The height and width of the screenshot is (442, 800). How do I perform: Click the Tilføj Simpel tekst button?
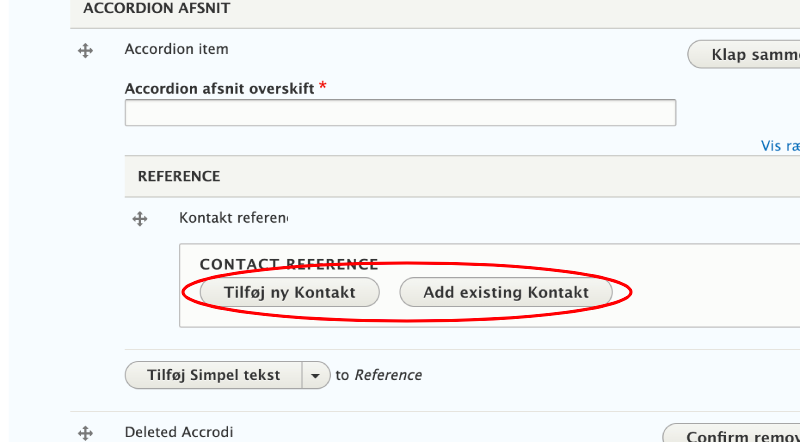point(213,375)
